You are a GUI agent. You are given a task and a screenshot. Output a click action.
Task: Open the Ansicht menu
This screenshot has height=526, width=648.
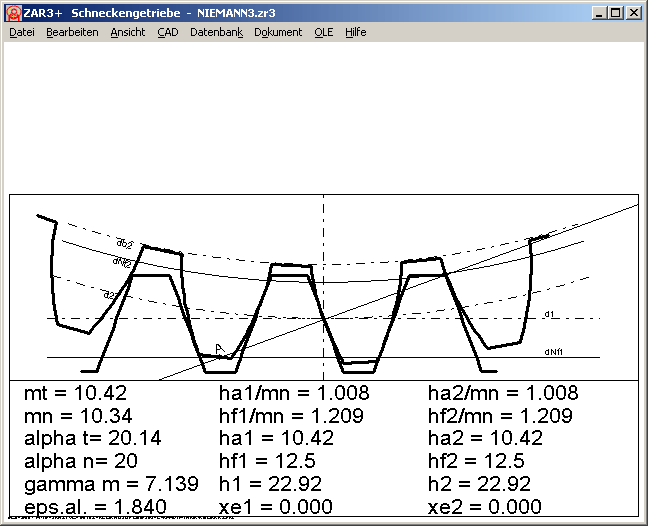[127, 32]
